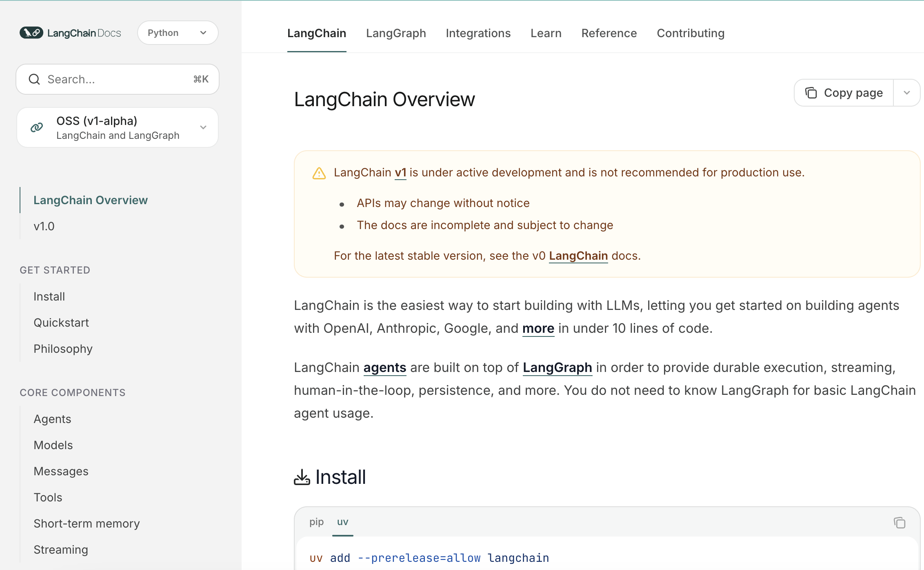
Task: Expand the OSS (v1-alpha) product selector
Action: 203,127
